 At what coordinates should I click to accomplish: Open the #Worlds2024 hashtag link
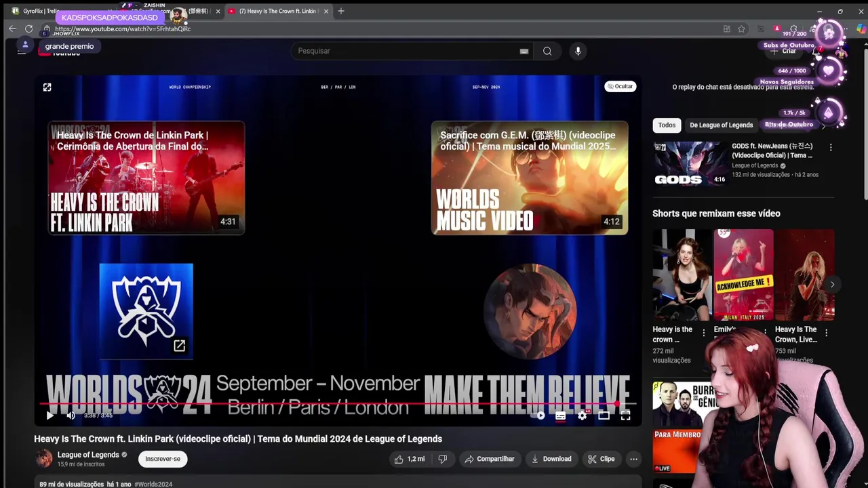(x=153, y=484)
